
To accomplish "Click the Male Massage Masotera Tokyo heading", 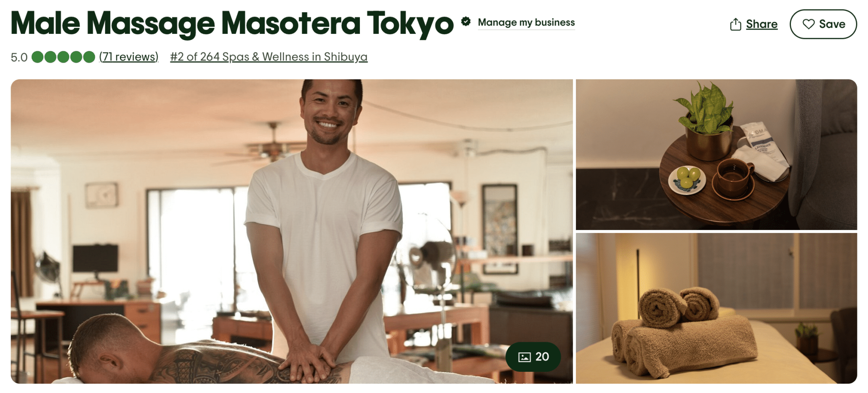I will tap(232, 23).
